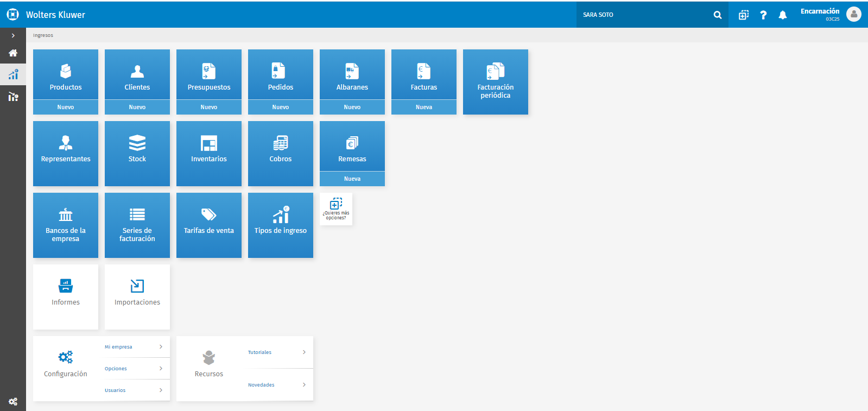868x411 pixels.
Task: Expand Mi empresa under Configuración
Action: click(137, 347)
